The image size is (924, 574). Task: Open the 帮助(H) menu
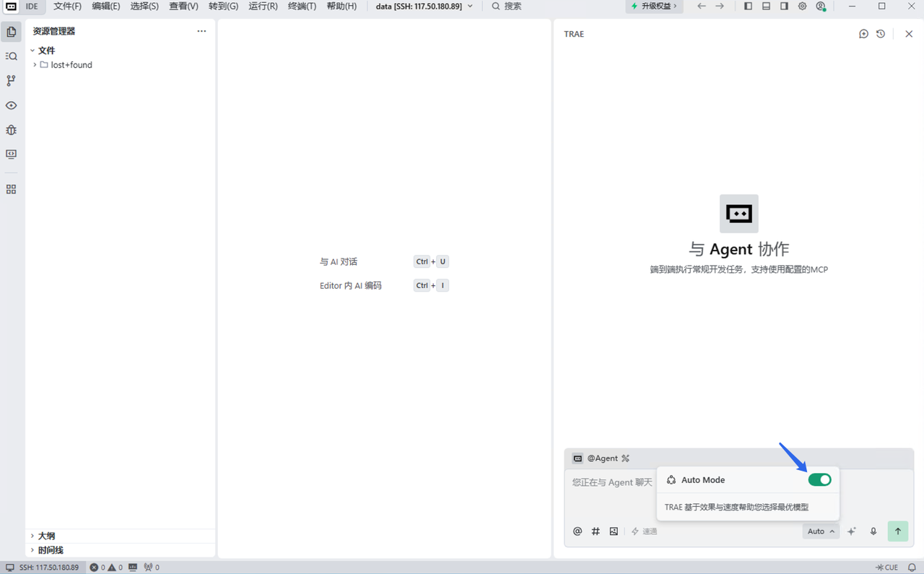pyautogui.click(x=341, y=6)
